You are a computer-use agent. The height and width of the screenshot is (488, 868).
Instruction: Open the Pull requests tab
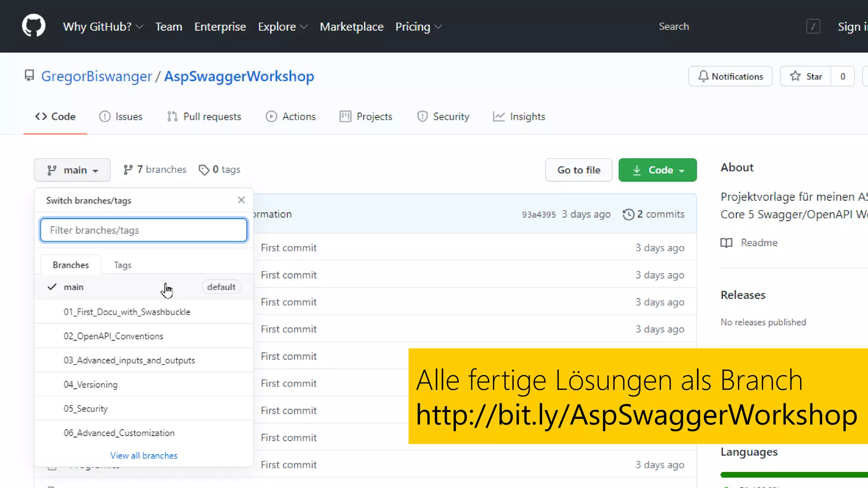pyautogui.click(x=204, y=116)
